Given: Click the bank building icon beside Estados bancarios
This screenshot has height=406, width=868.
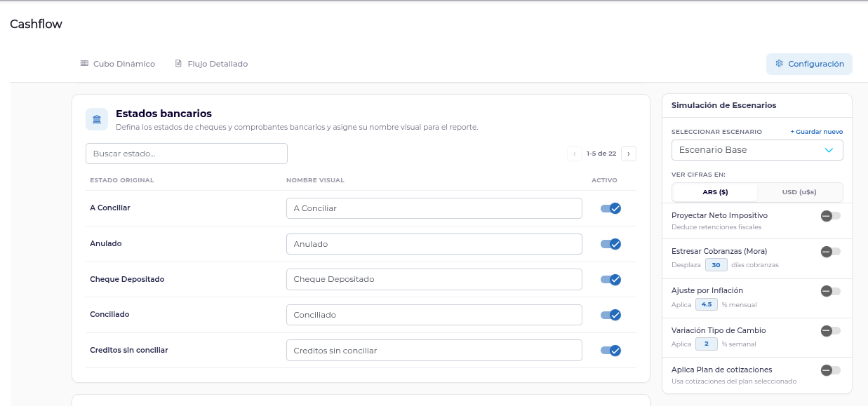Looking at the screenshot, I should coord(97,119).
